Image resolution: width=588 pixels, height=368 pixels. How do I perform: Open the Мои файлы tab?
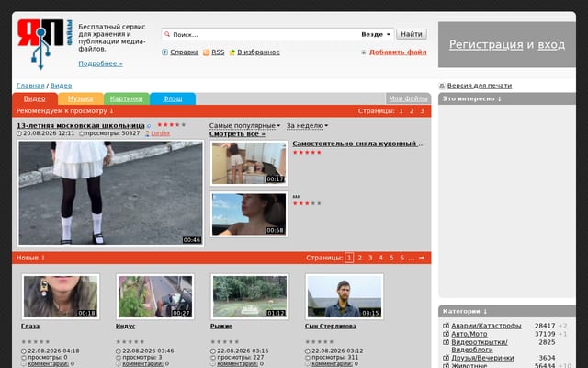408,98
